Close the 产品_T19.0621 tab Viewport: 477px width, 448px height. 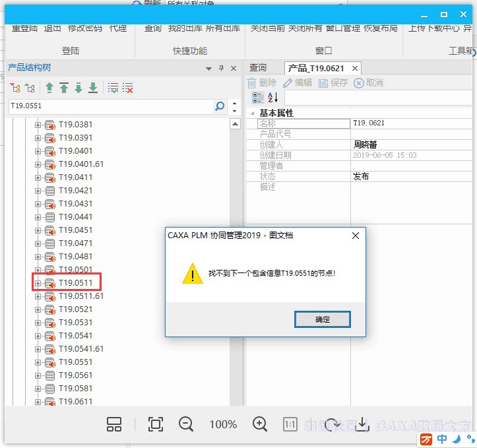355,69
